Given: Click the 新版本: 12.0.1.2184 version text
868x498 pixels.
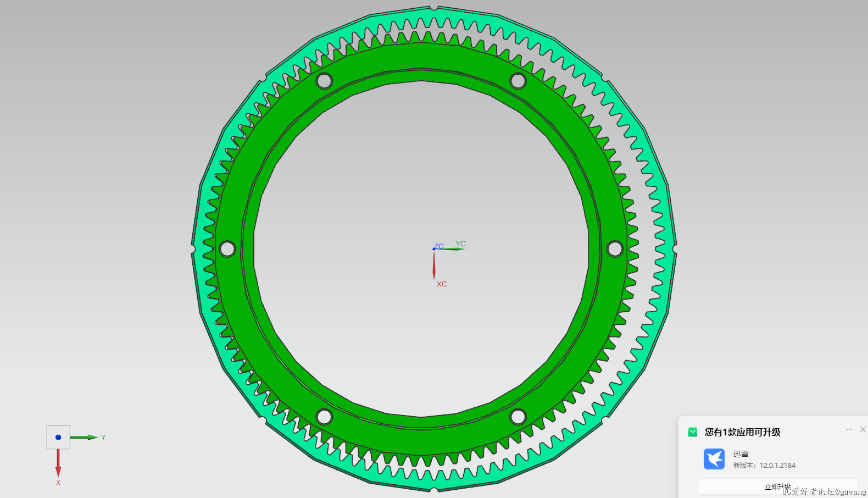Looking at the screenshot, I should [x=764, y=466].
